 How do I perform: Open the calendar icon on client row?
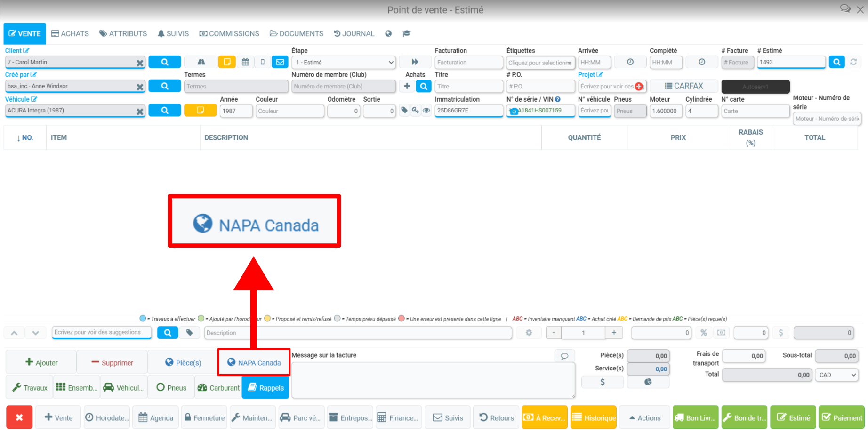point(245,62)
